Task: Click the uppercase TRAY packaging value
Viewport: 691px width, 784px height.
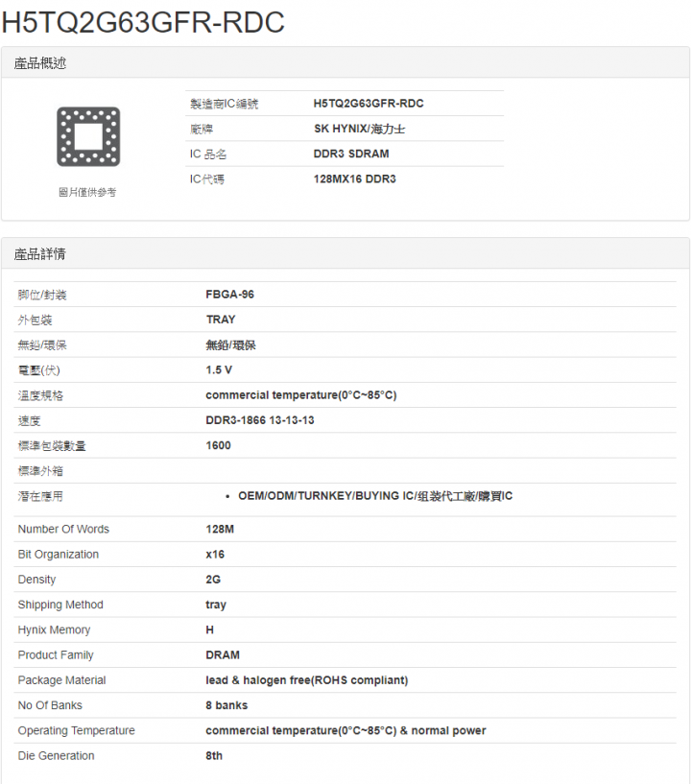Action: tap(221, 320)
